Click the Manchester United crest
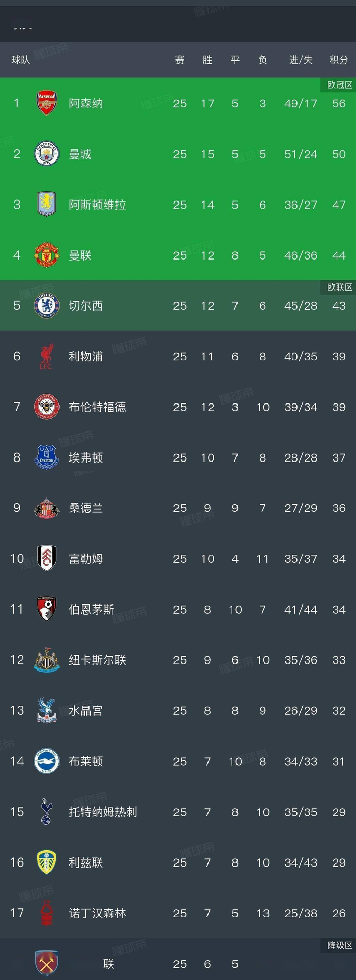 coord(46,255)
